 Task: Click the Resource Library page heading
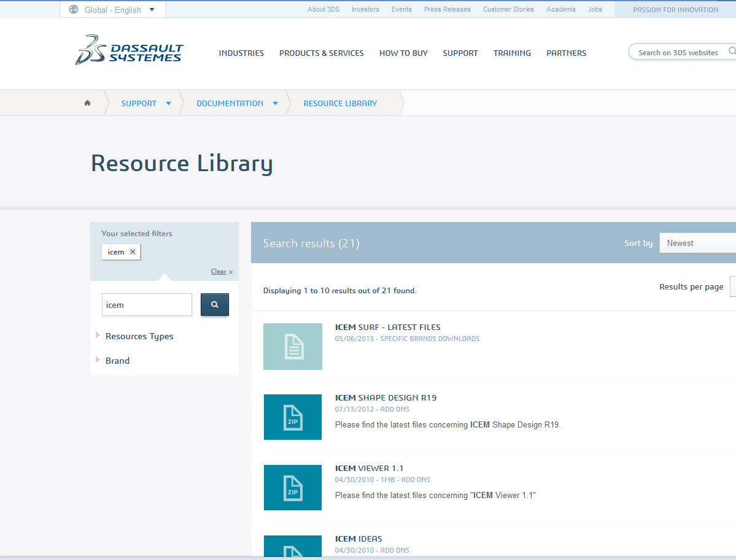pos(182,164)
